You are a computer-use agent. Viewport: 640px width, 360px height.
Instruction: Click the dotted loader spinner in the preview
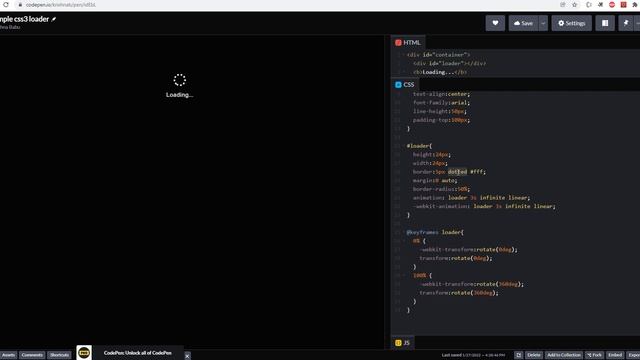click(x=180, y=80)
